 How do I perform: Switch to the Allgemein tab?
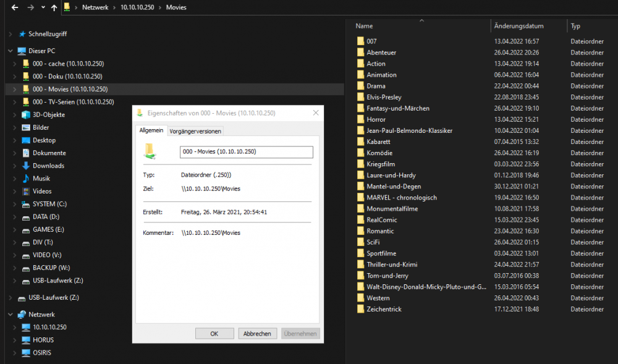tap(151, 130)
